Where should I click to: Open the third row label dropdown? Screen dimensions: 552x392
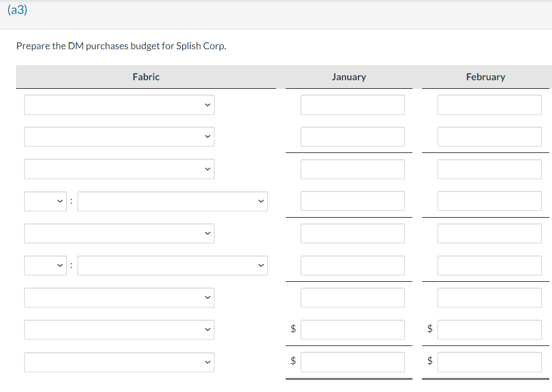(x=119, y=169)
